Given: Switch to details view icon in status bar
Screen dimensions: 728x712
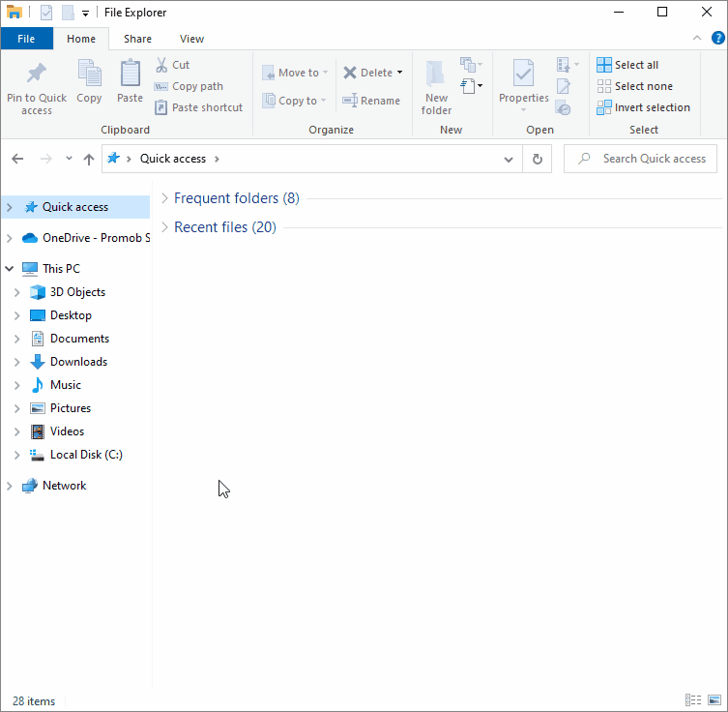Looking at the screenshot, I should pyautogui.click(x=693, y=700).
